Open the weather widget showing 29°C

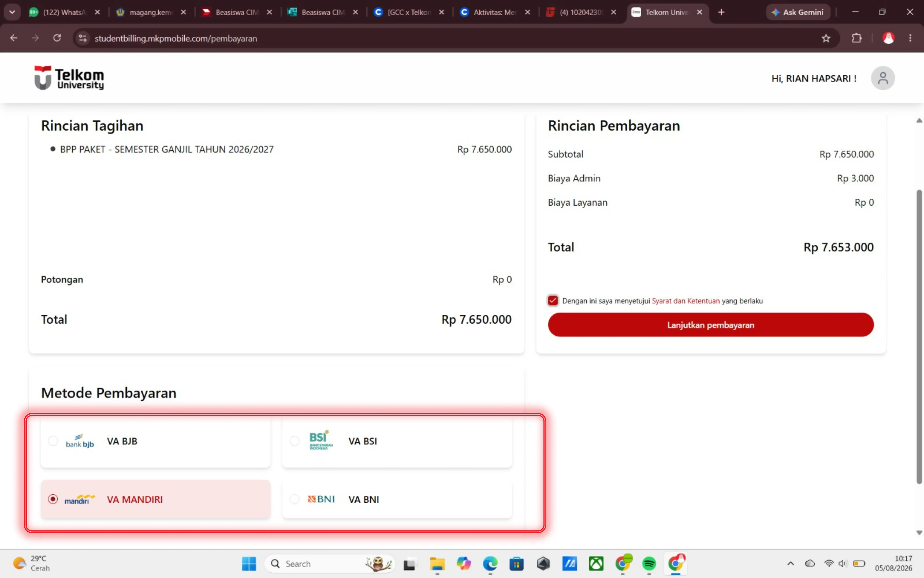[31, 563]
